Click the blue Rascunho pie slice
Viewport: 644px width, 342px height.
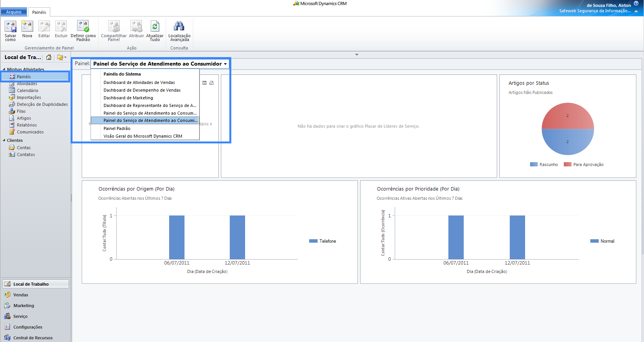[568, 142]
